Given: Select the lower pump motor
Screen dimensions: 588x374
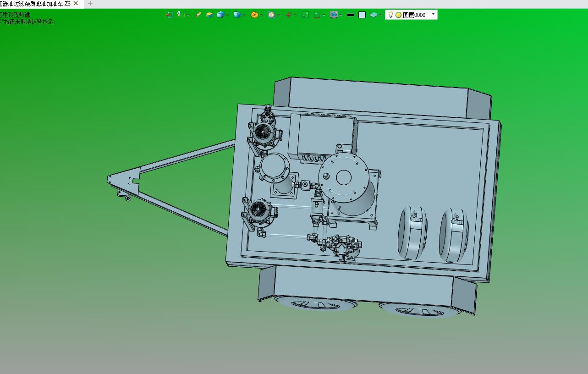Looking at the screenshot, I should (x=259, y=212).
